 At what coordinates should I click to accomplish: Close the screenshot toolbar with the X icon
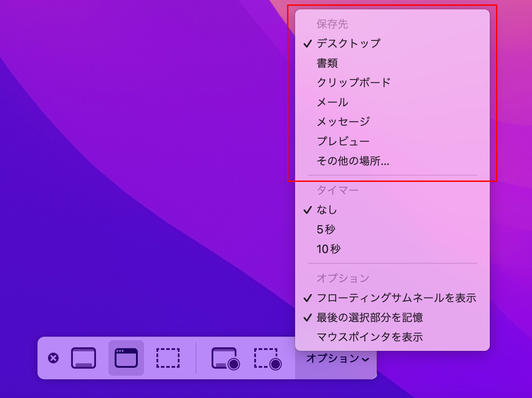click(x=54, y=358)
